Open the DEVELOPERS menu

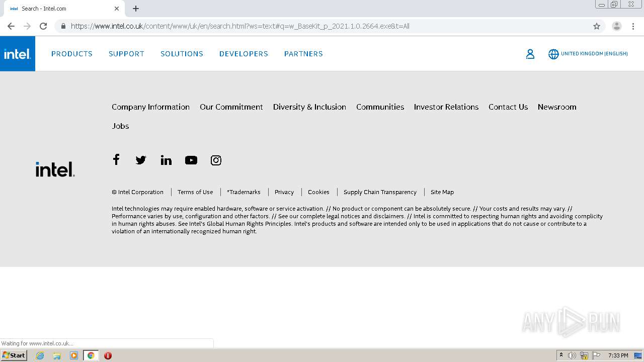pyautogui.click(x=244, y=54)
